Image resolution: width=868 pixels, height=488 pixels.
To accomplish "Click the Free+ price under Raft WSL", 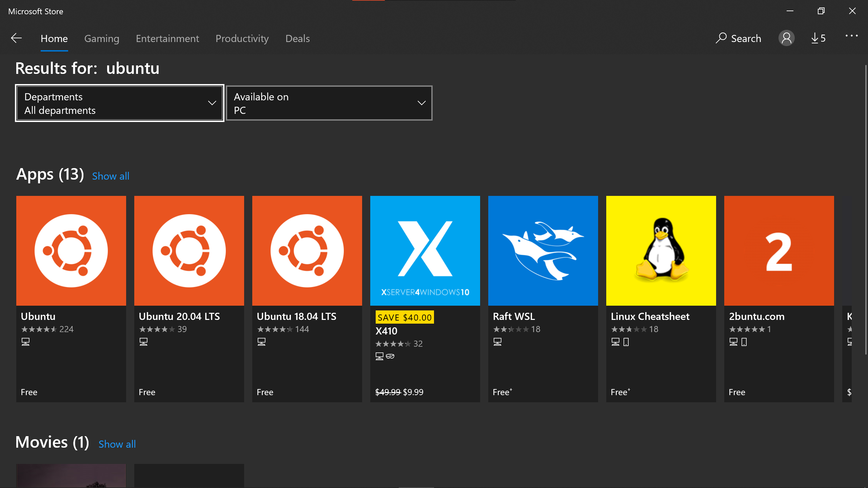I will (502, 392).
